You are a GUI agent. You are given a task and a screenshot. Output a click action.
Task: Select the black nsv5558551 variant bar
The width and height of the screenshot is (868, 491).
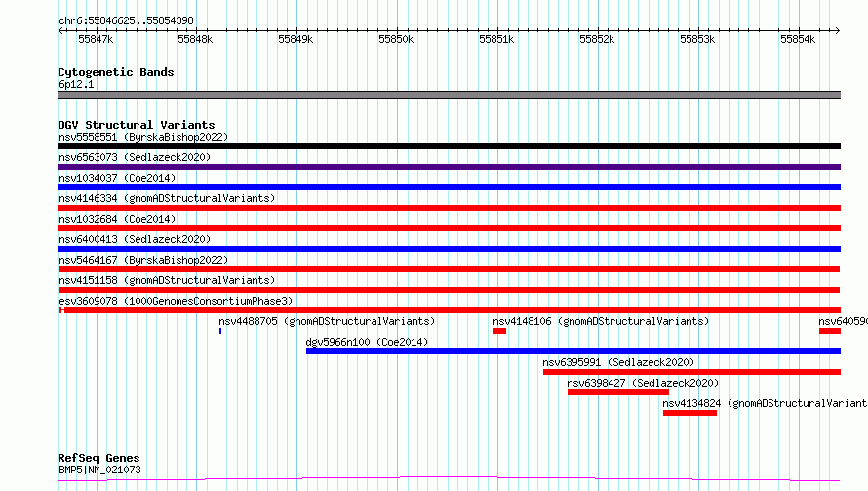click(449, 146)
